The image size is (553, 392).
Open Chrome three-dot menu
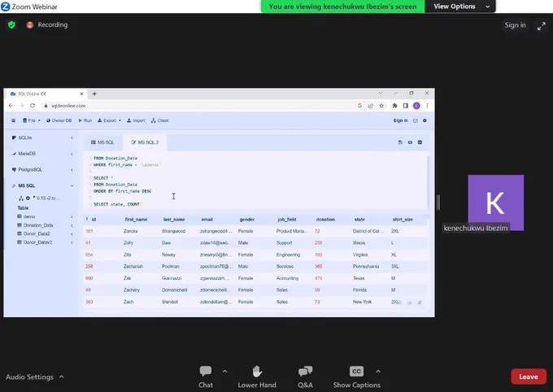coord(427,106)
